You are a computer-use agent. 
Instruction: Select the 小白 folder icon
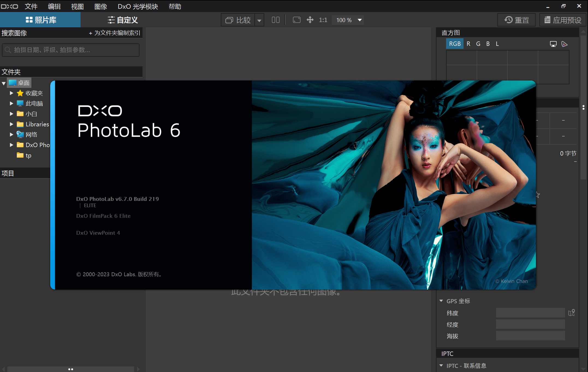point(20,114)
